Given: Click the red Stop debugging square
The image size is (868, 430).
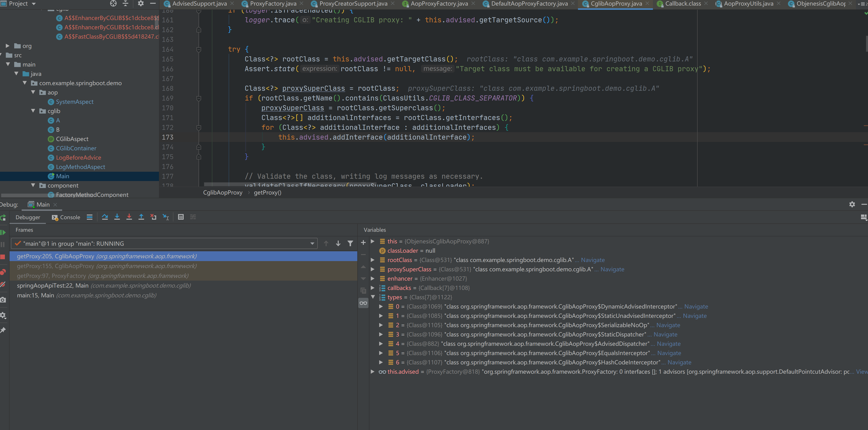Looking at the screenshot, I should [x=3, y=257].
